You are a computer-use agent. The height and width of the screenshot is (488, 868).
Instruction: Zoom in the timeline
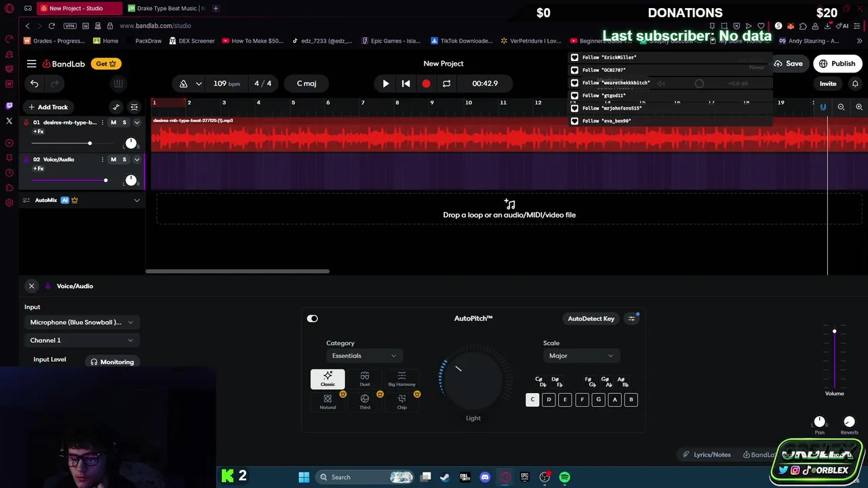click(859, 107)
